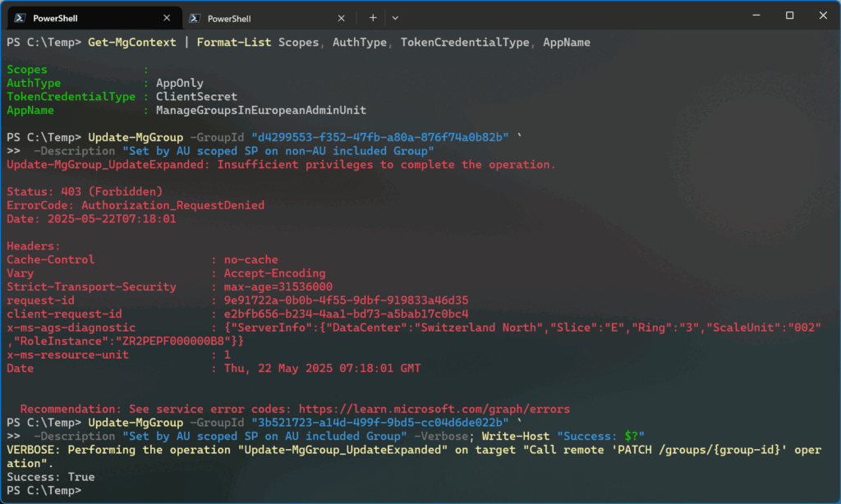The image size is (841, 504).
Task: Click 'Insufficient privileges to complete the operation' message
Action: pos(386,165)
